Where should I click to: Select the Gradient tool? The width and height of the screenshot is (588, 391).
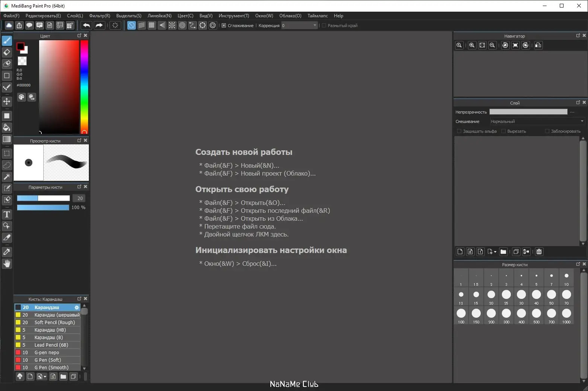tap(7, 139)
